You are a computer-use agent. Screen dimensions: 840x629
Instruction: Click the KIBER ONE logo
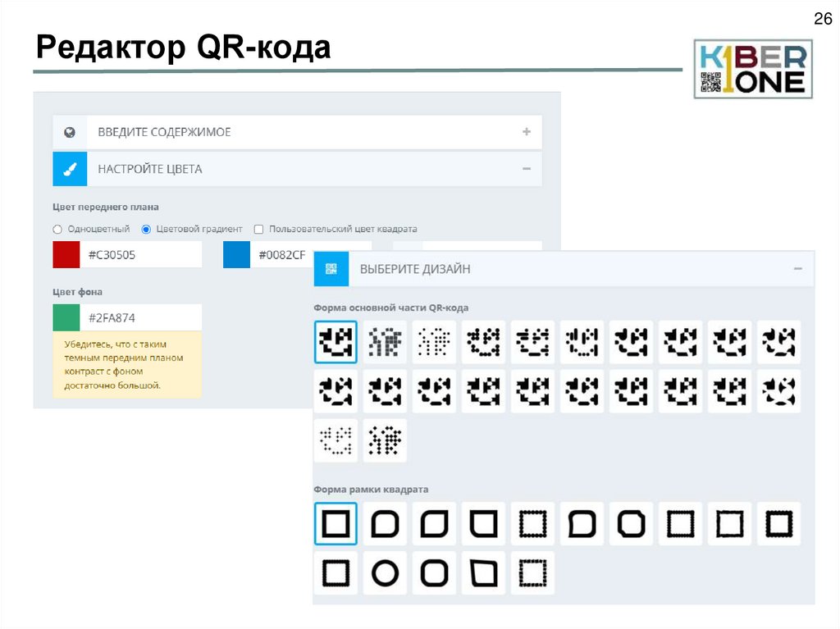(x=753, y=69)
